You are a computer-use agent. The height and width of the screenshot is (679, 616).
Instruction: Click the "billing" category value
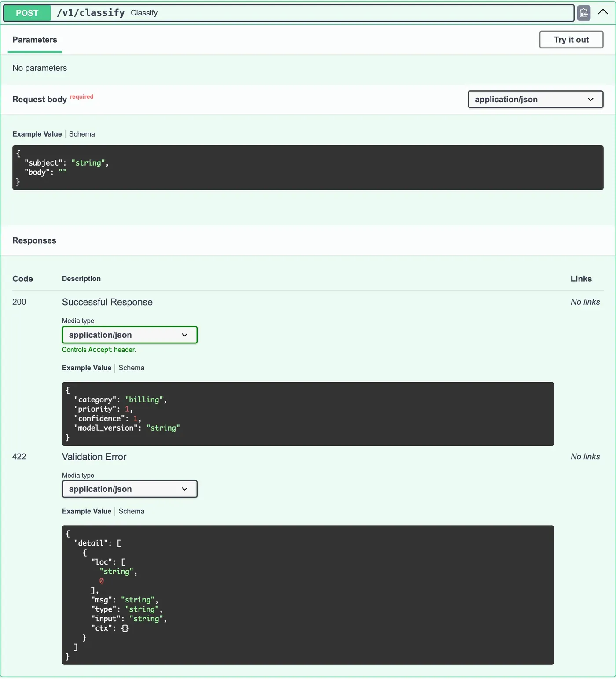(x=144, y=400)
